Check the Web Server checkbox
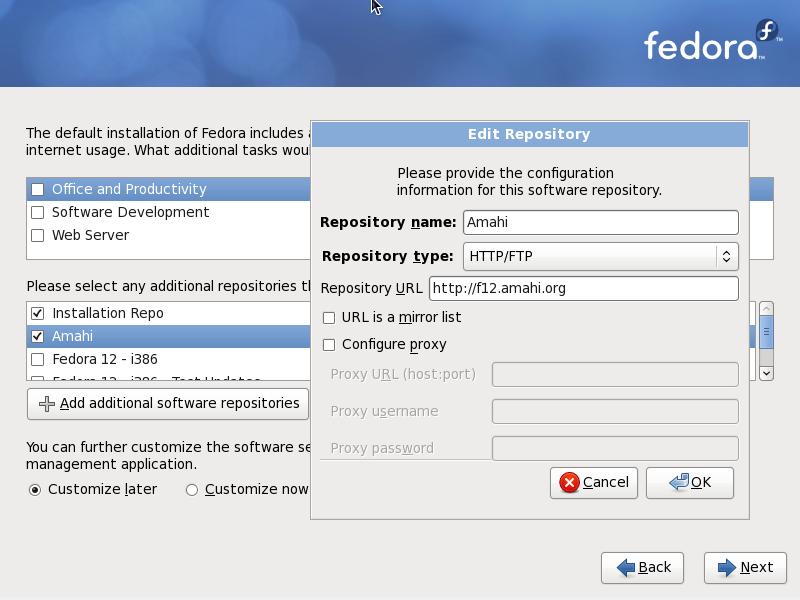 coord(37,235)
